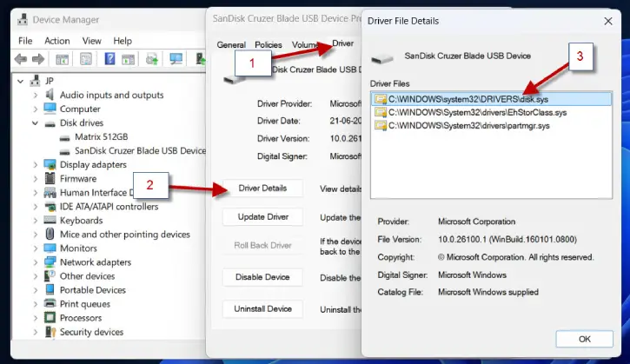Click the Properties toolbar icon in Device Manager

85,59
